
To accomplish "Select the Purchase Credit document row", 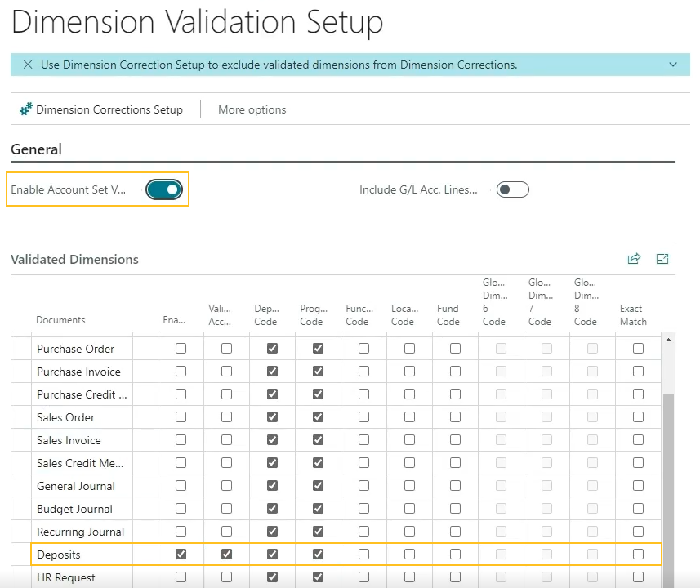I will coord(82,394).
